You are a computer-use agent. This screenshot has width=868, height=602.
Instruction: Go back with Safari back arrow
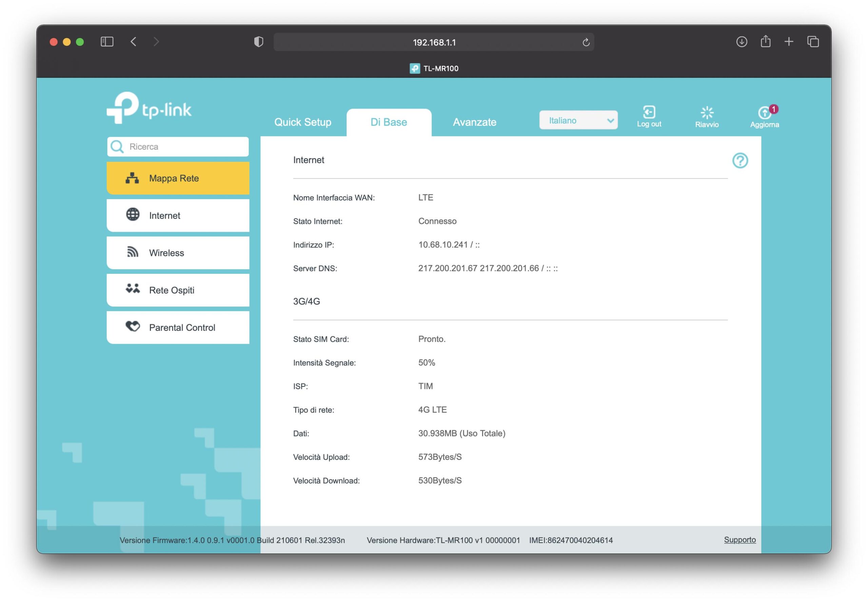[x=134, y=41]
